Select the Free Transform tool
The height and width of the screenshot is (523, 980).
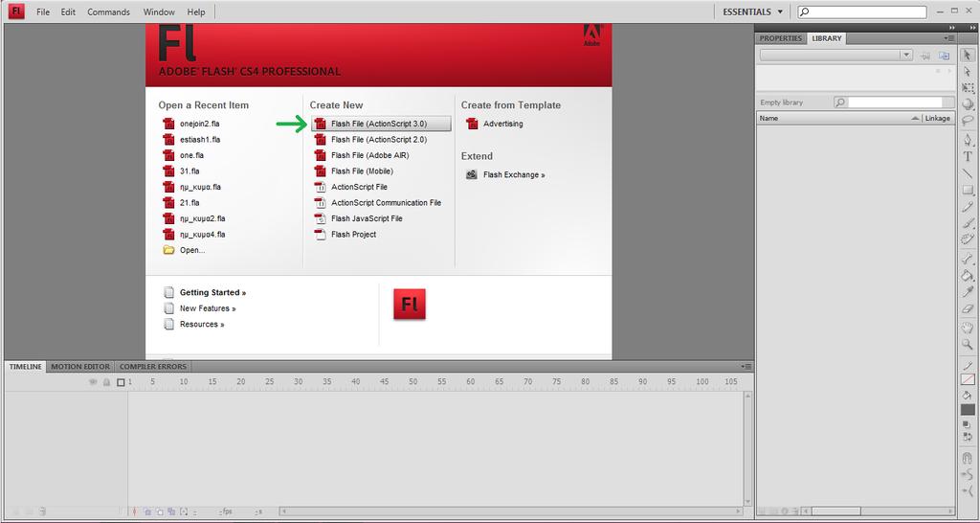(968, 88)
